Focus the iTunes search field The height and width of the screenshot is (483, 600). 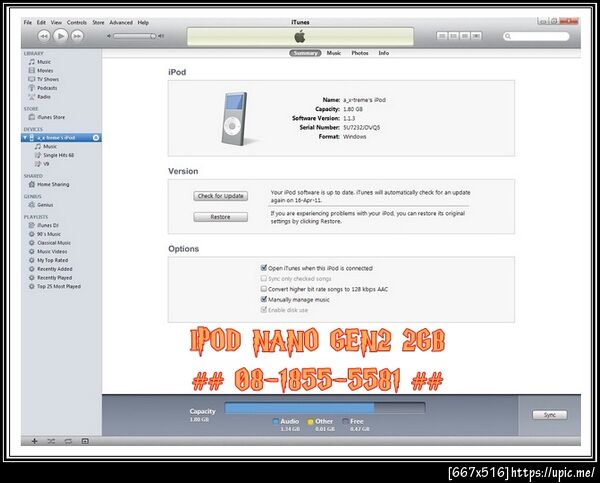[x=536, y=36]
